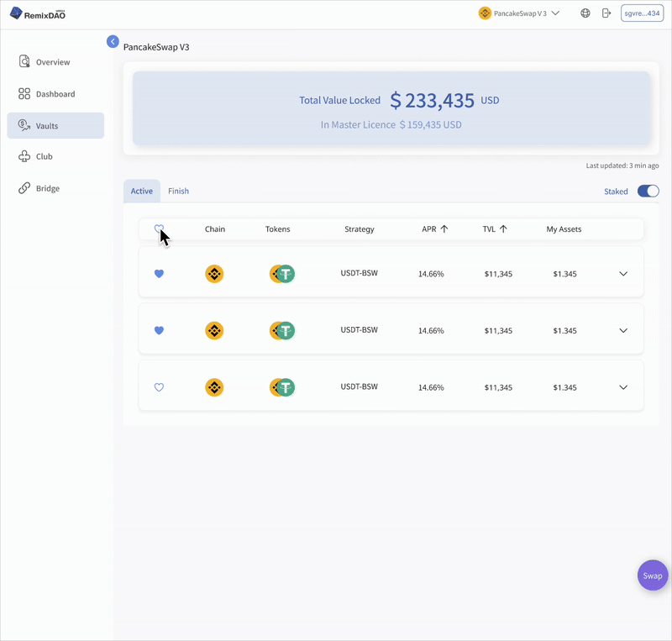Toggle favorites filter heart in table header
The width and height of the screenshot is (672, 641).
point(159,229)
